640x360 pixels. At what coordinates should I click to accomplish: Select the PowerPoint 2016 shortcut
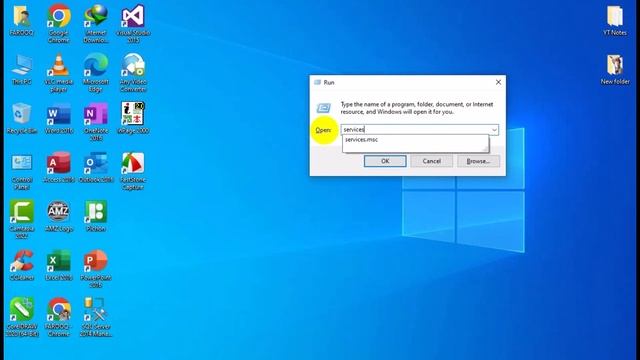pyautogui.click(x=96, y=269)
